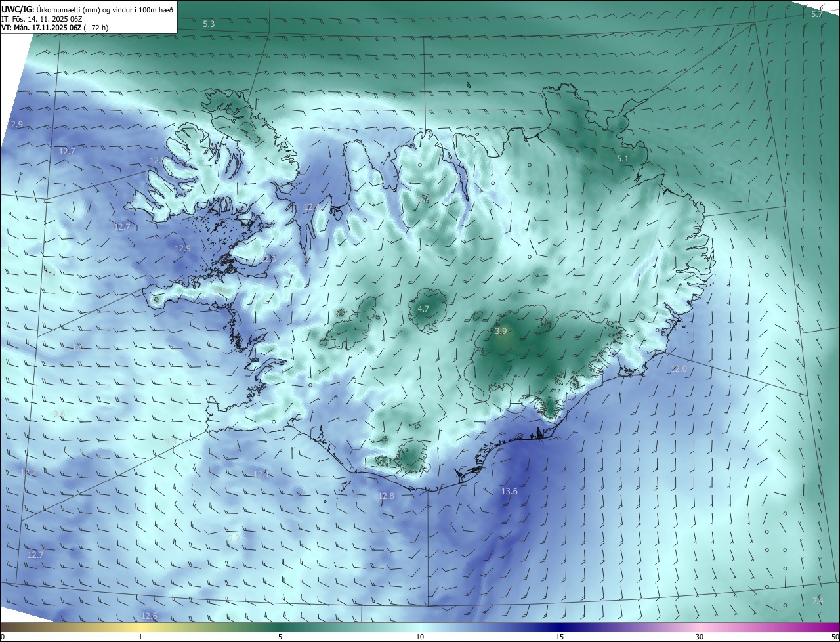
Task: Click the 1 tick on the color scale
Action: [140, 637]
